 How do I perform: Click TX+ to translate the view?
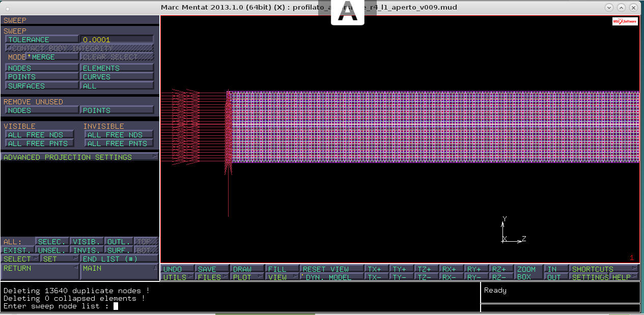377,269
